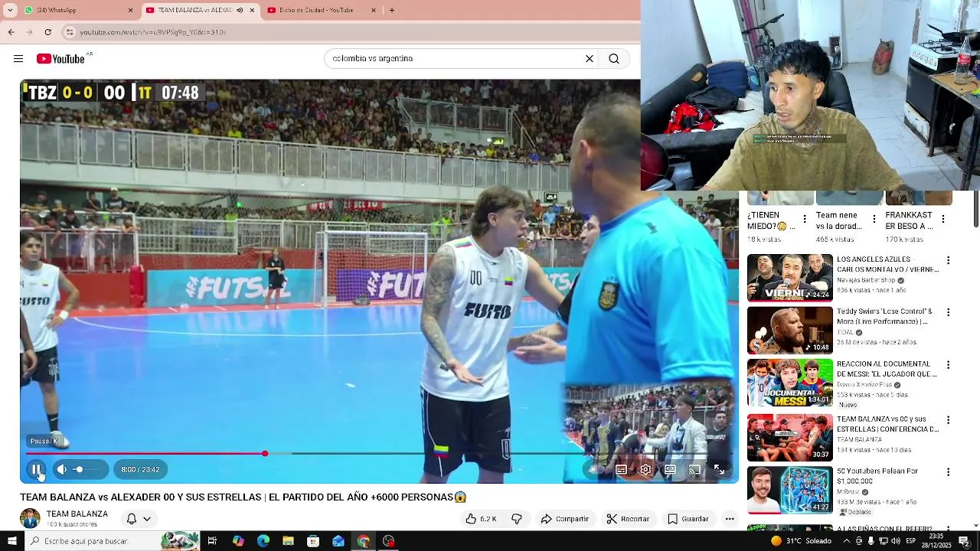980x551 pixels.
Task: Go back in browser history
Action: click(11, 32)
